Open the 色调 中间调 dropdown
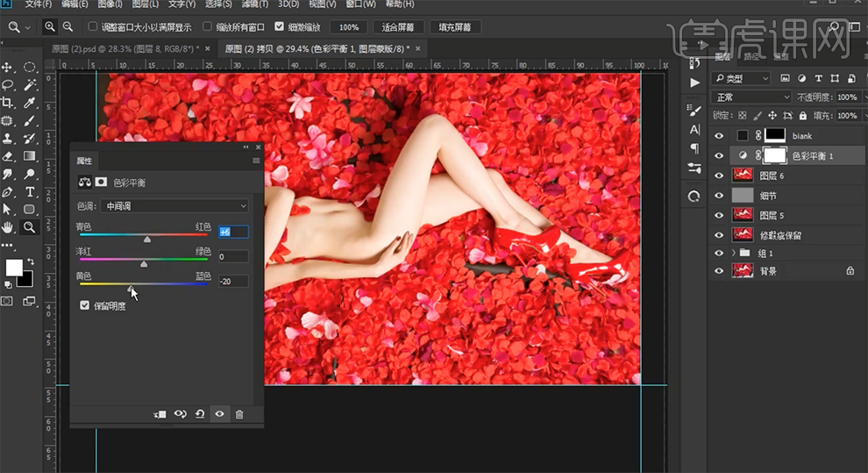Screen dimensions: 868x473 pos(174,206)
